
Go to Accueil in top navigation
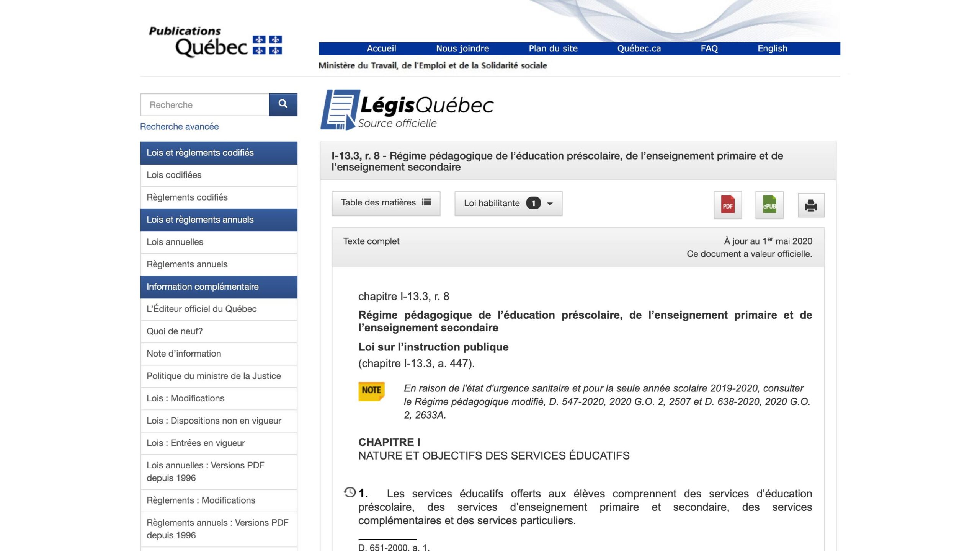(381, 49)
